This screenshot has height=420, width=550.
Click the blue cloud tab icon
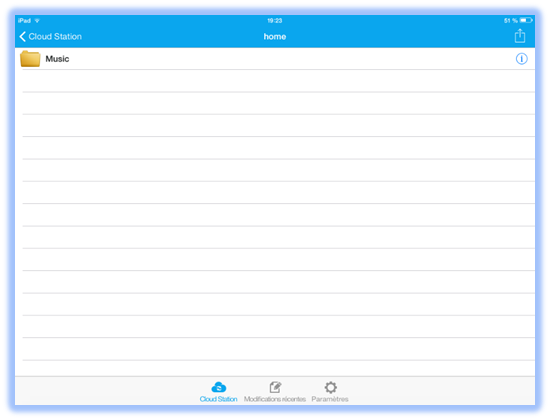219,387
